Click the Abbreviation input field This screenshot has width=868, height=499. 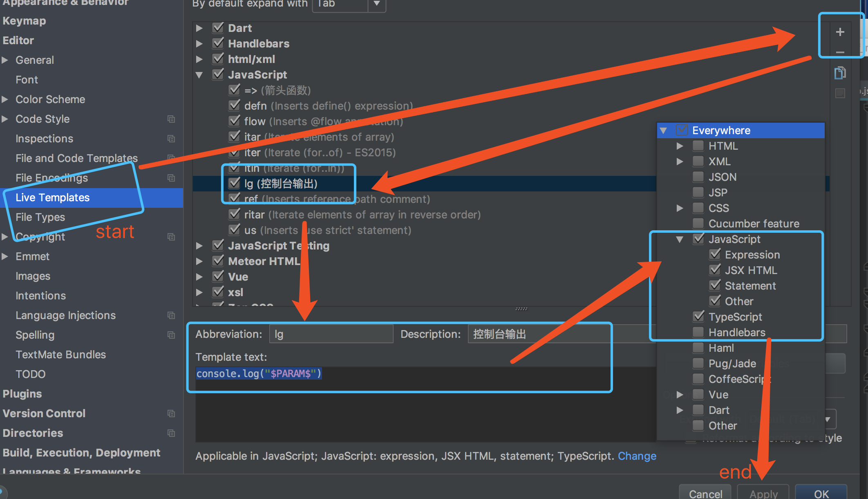pos(331,334)
